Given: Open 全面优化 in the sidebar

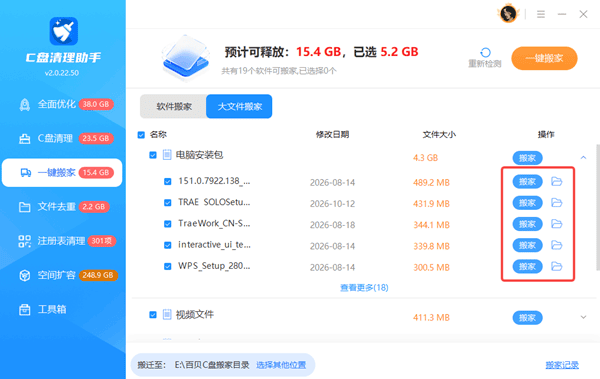Looking at the screenshot, I should 62,104.
